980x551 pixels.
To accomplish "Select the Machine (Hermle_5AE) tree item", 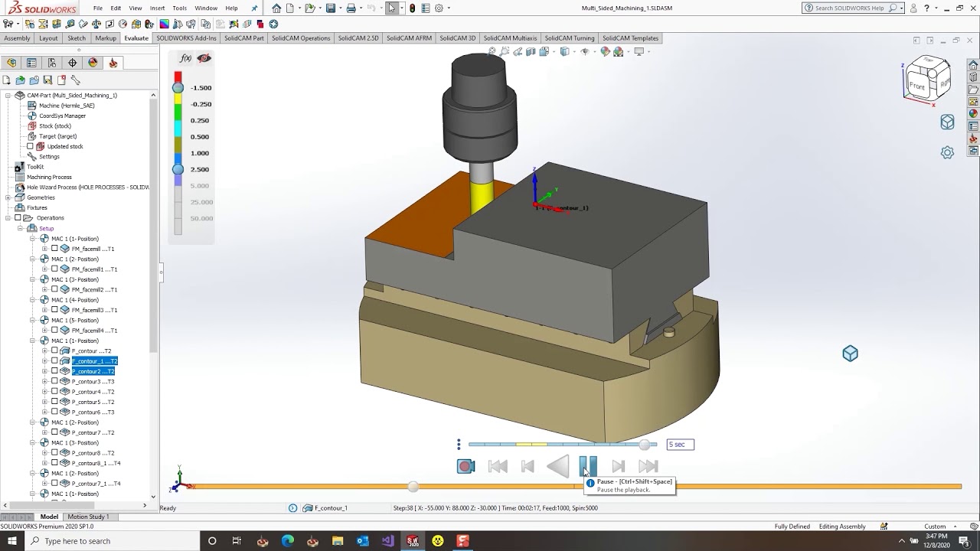I will pyautogui.click(x=67, y=106).
